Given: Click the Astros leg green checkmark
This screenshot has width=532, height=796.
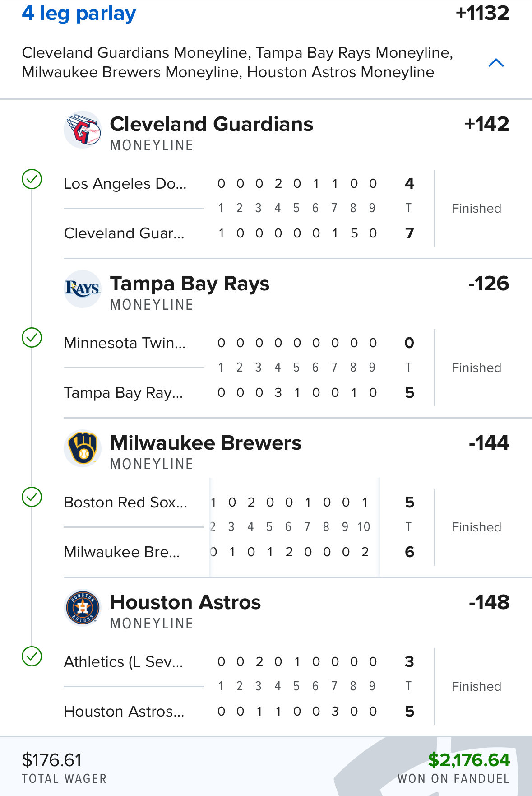Looking at the screenshot, I should tap(32, 656).
